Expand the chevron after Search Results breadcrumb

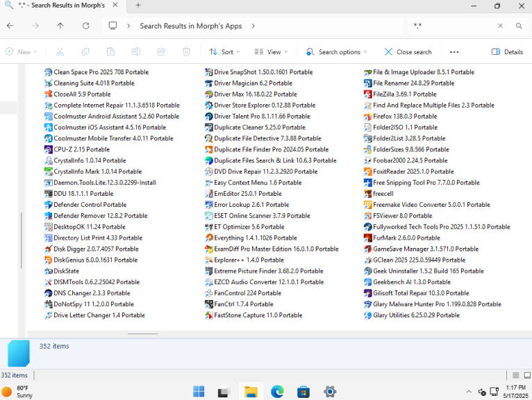click(253, 26)
